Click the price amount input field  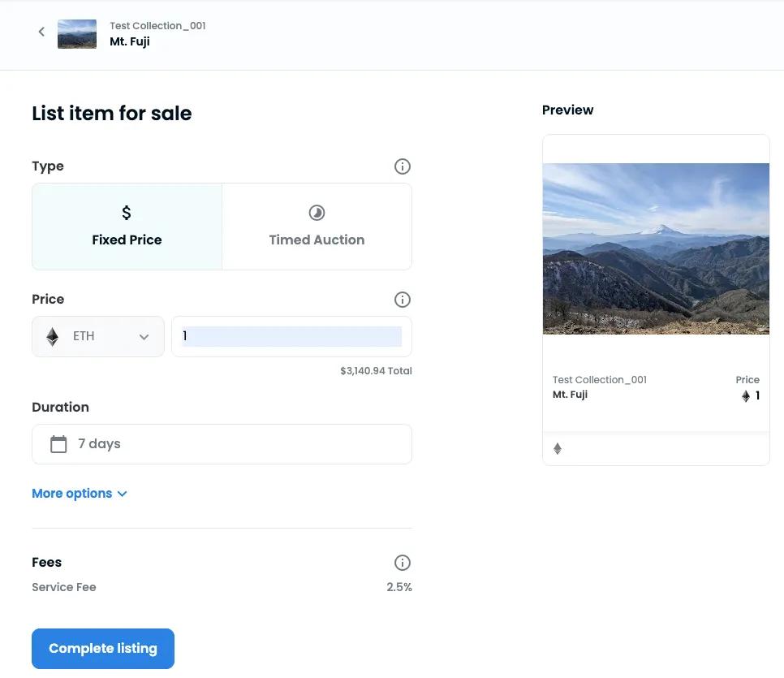[291, 337]
